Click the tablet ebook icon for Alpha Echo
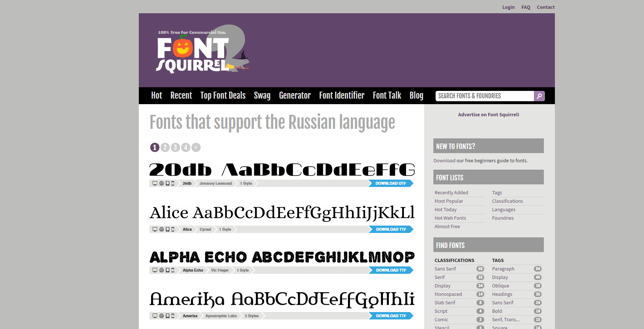 pyautogui.click(x=168, y=270)
